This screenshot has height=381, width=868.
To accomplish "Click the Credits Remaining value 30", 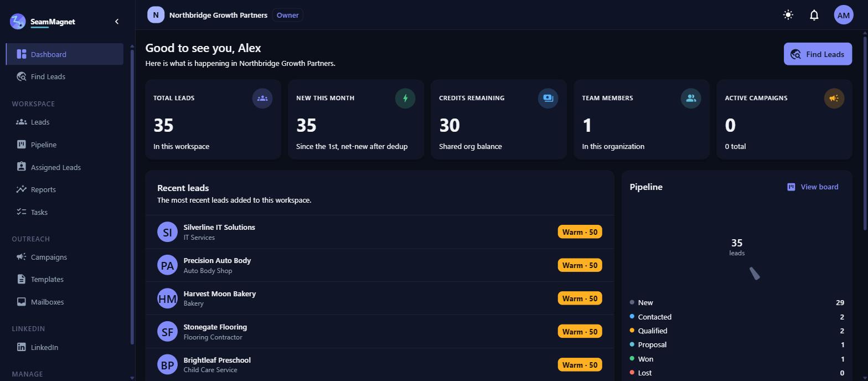I will (449, 126).
